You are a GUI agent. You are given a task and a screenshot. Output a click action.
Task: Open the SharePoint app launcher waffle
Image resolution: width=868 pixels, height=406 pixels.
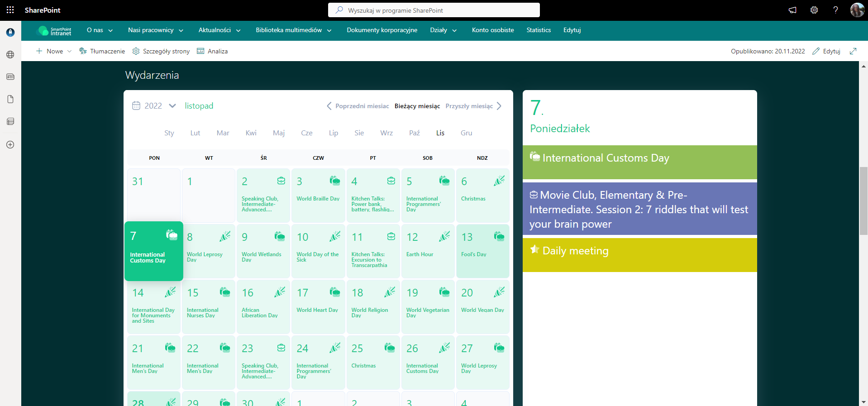pos(10,10)
